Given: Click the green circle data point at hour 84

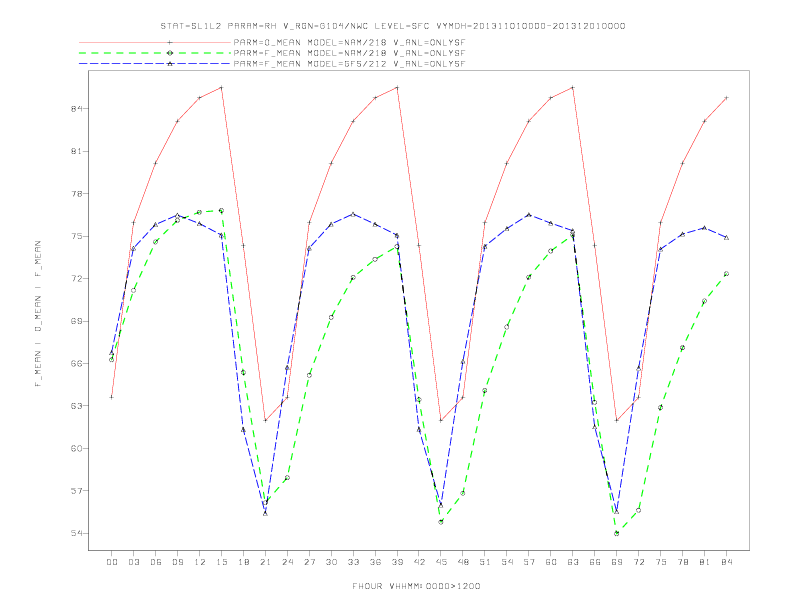Looking at the screenshot, I should click(x=726, y=274).
